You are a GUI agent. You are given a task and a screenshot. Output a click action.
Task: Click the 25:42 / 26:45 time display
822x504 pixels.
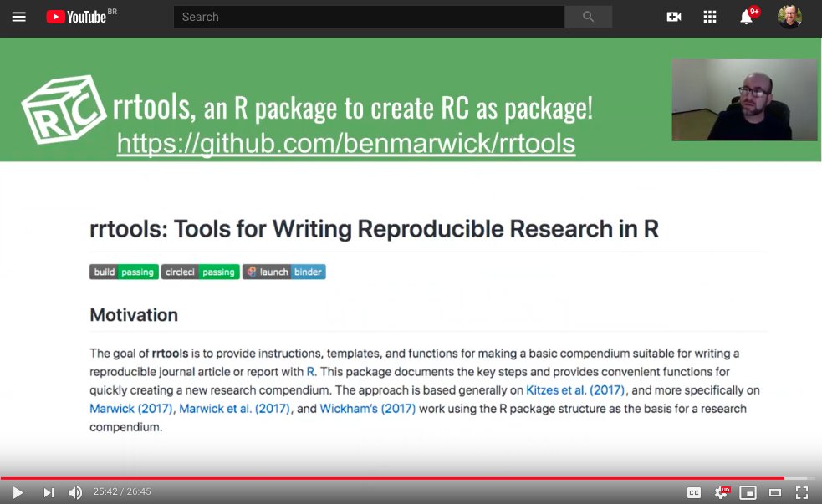pos(122,492)
